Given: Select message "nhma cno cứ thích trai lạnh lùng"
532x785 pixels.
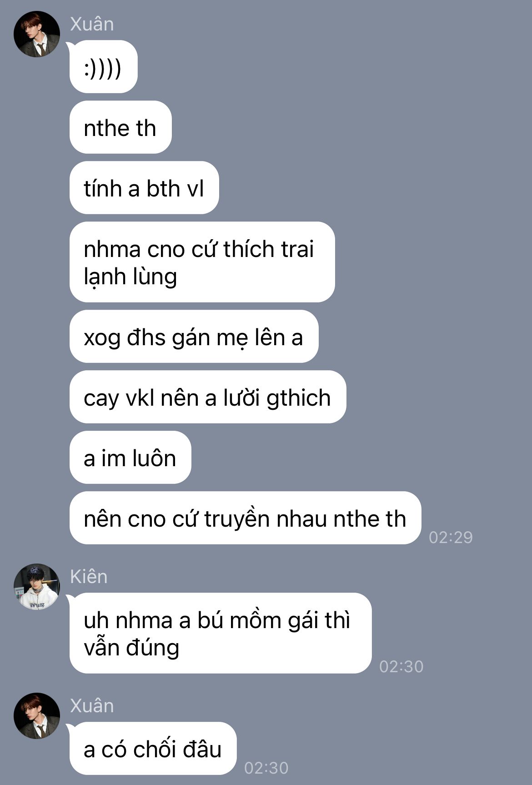Looking at the screenshot, I should click(202, 262).
